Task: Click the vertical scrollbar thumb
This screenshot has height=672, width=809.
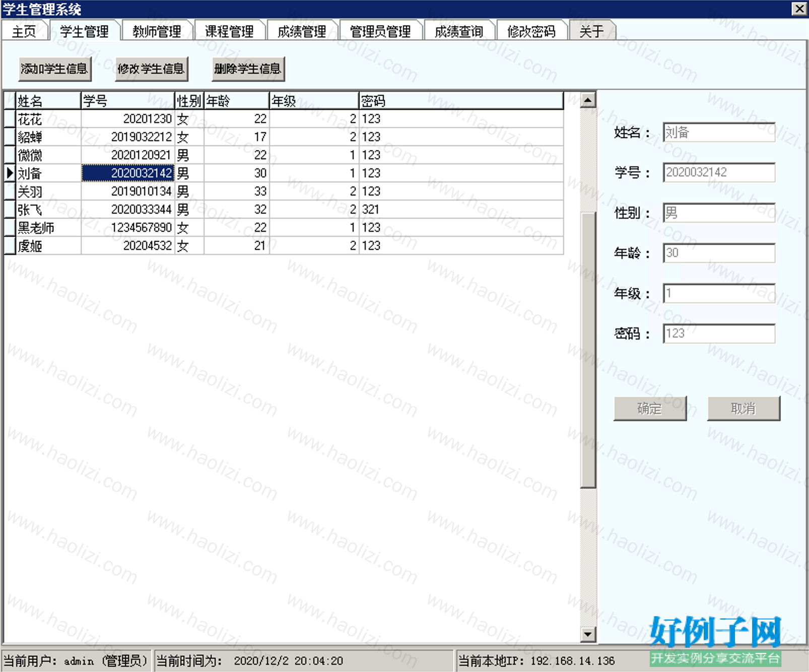Action: [x=588, y=350]
